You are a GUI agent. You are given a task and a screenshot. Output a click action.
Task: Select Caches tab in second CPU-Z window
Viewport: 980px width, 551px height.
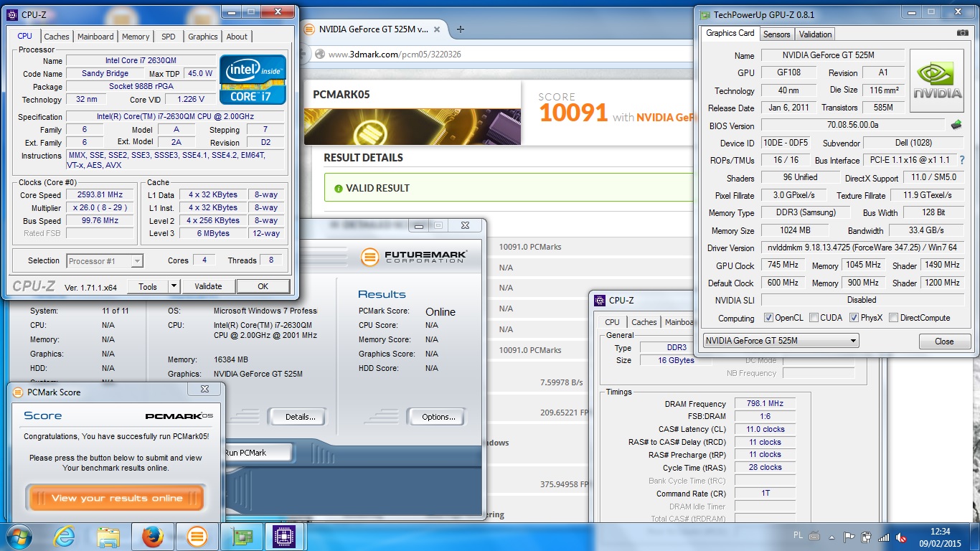tap(644, 322)
